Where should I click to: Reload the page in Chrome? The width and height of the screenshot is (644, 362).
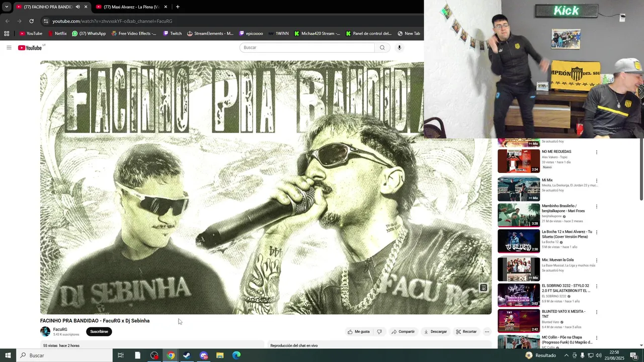click(31, 21)
